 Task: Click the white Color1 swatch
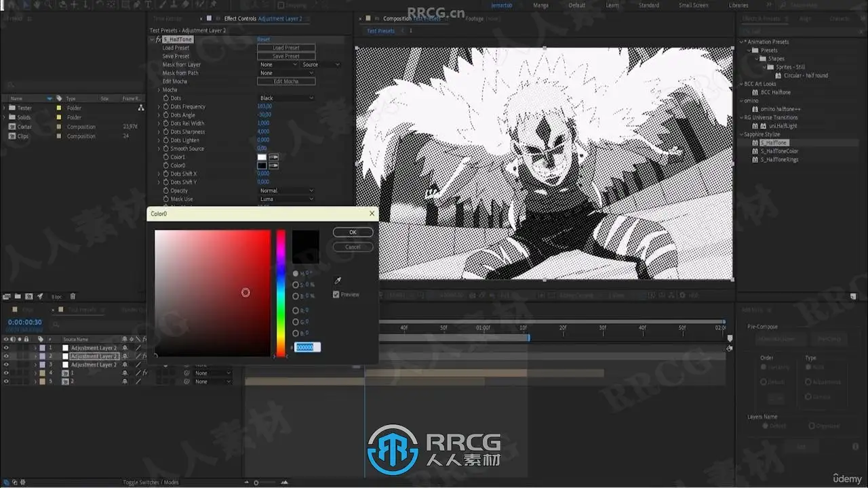[262, 157]
